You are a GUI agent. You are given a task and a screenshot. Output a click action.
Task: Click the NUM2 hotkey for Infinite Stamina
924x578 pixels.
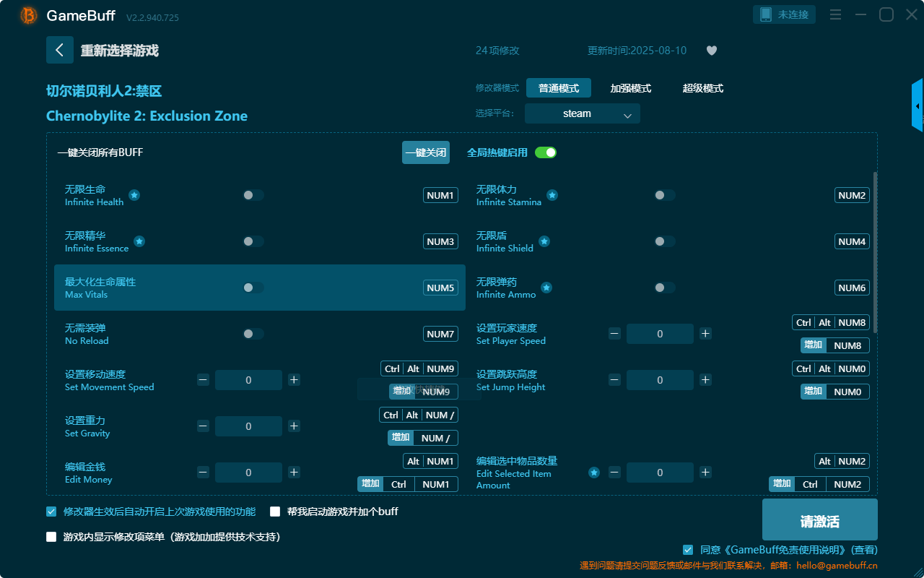click(x=852, y=195)
